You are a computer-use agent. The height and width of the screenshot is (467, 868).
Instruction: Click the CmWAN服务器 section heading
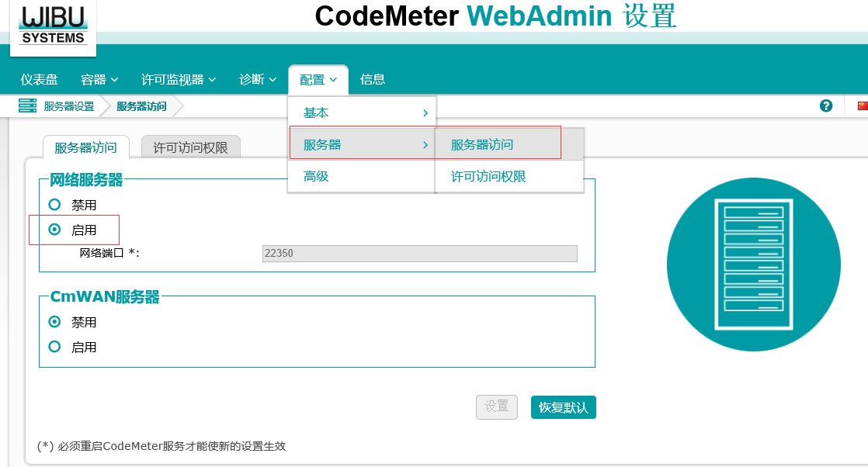click(105, 296)
